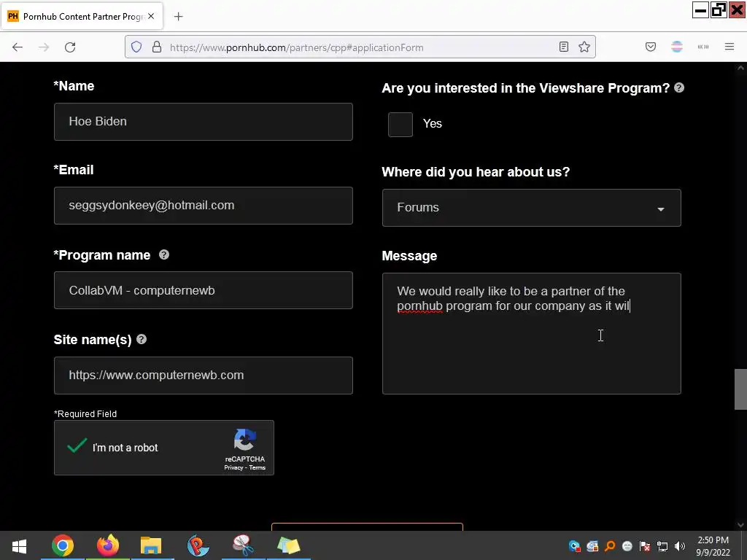
Task: Open the tracking protection shield
Action: (x=136, y=47)
